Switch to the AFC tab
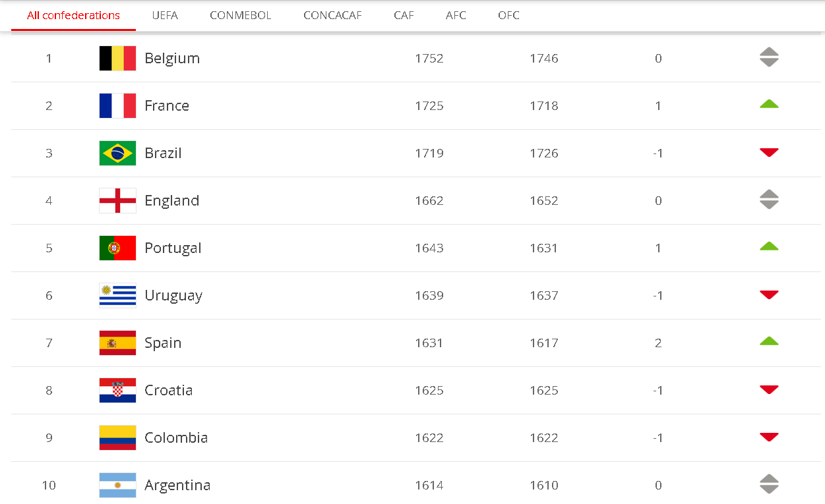The image size is (825, 504). point(456,15)
